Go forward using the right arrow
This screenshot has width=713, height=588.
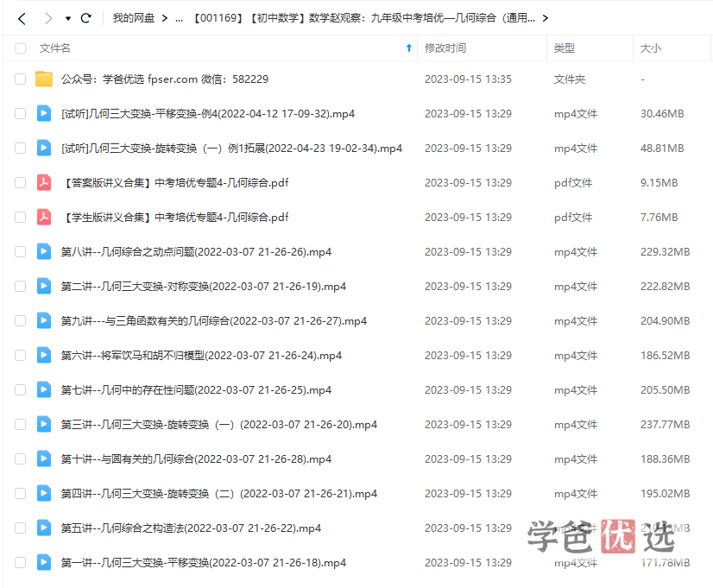click(x=48, y=19)
